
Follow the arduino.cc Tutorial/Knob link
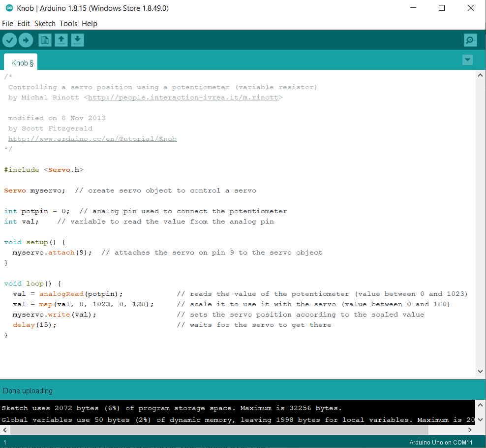[x=92, y=139]
